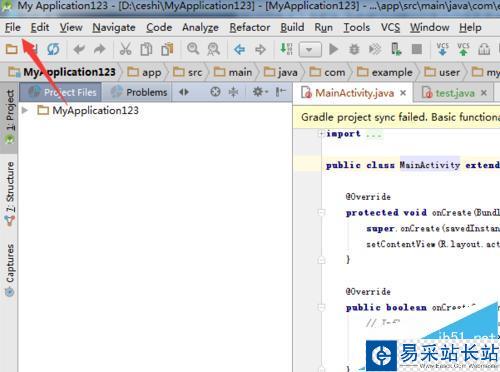Click the app breadcrumb folder
This screenshot has width=500, height=372.
pos(144,72)
